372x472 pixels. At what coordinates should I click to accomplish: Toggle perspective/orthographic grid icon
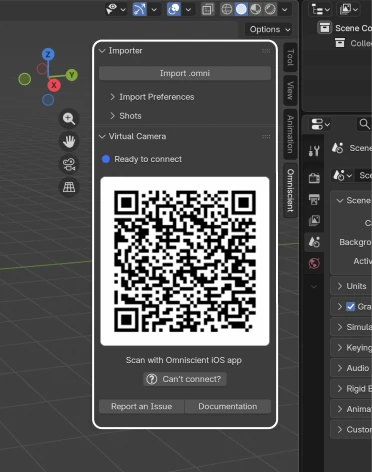[x=69, y=187]
